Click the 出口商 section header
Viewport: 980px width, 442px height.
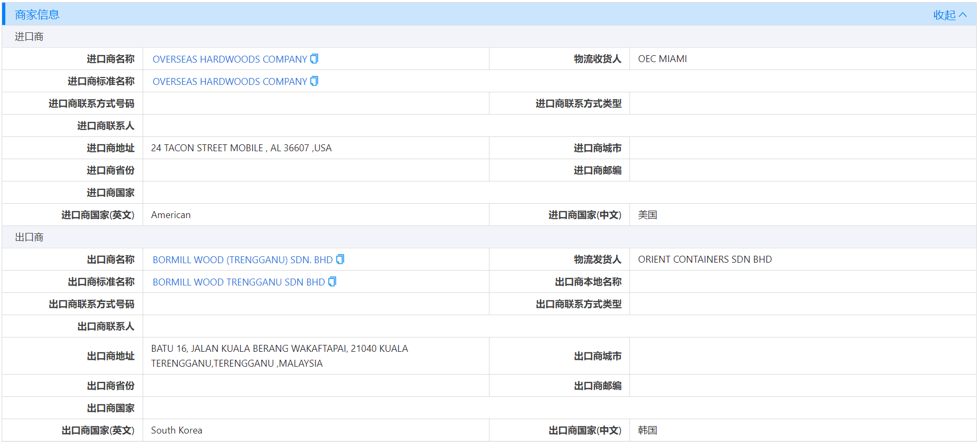(x=29, y=237)
